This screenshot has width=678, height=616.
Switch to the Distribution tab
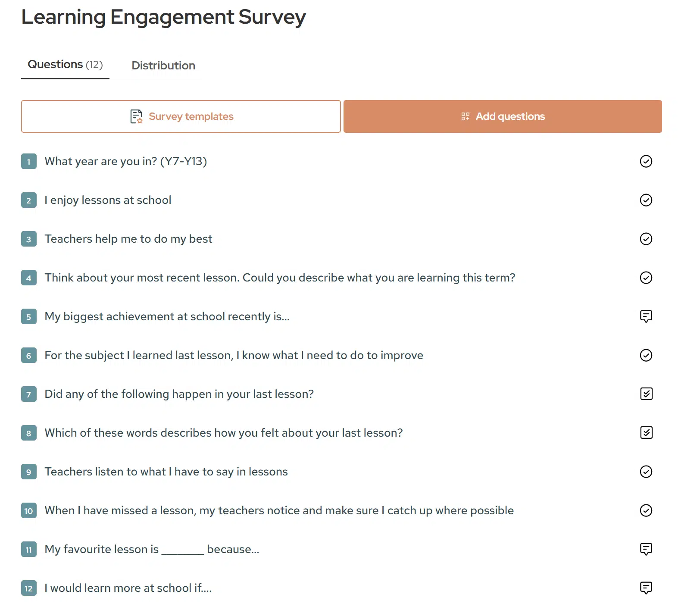coord(163,66)
